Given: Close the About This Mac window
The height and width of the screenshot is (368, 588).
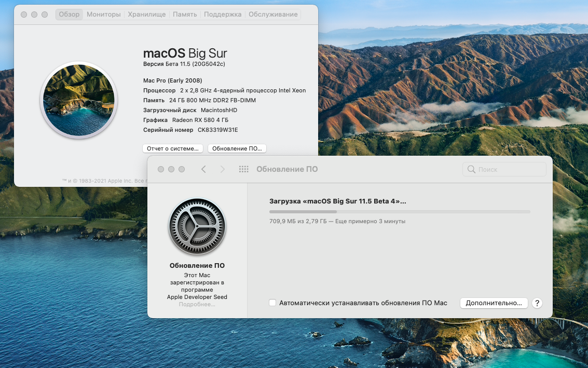Looking at the screenshot, I should click(x=24, y=14).
